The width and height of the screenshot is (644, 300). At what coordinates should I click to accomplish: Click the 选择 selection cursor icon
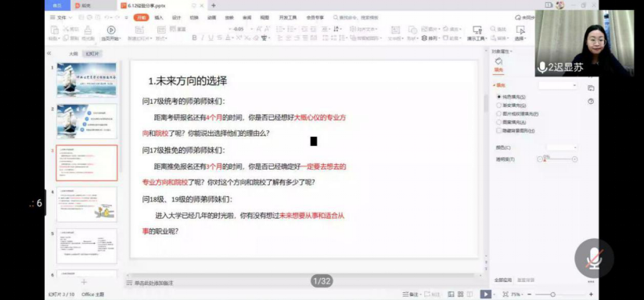pyautogui.click(x=520, y=30)
